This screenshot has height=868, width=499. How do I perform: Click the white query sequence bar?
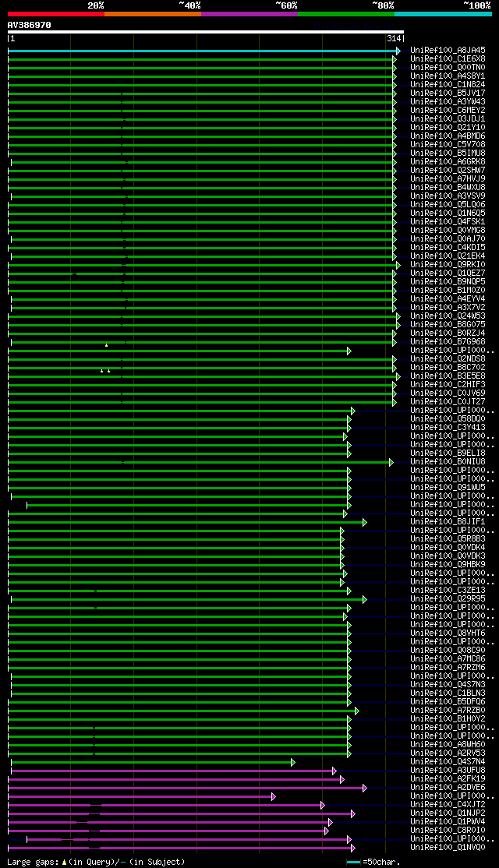click(206, 32)
